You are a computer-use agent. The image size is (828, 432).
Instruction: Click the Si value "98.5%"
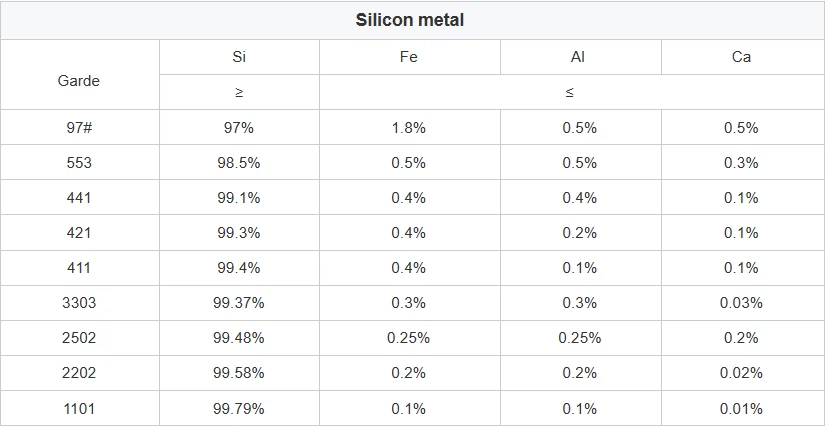tap(239, 163)
